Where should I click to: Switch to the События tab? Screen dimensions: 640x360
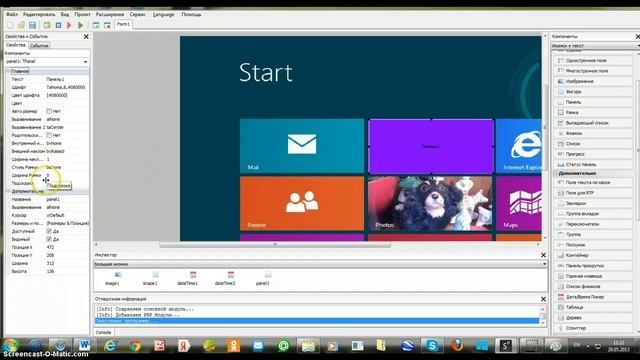[40, 46]
